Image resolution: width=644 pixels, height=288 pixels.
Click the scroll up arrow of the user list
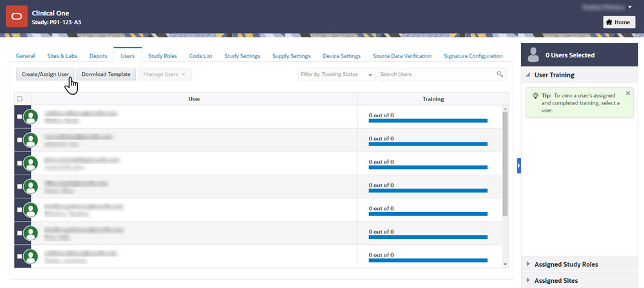pos(505,108)
